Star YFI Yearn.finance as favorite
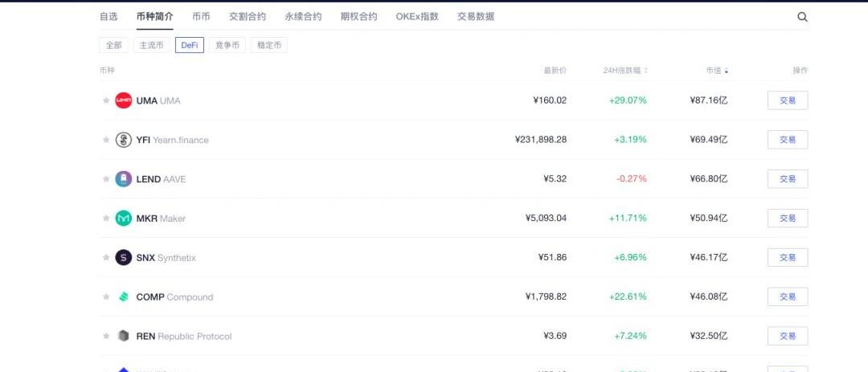The height and width of the screenshot is (372, 868). point(106,140)
